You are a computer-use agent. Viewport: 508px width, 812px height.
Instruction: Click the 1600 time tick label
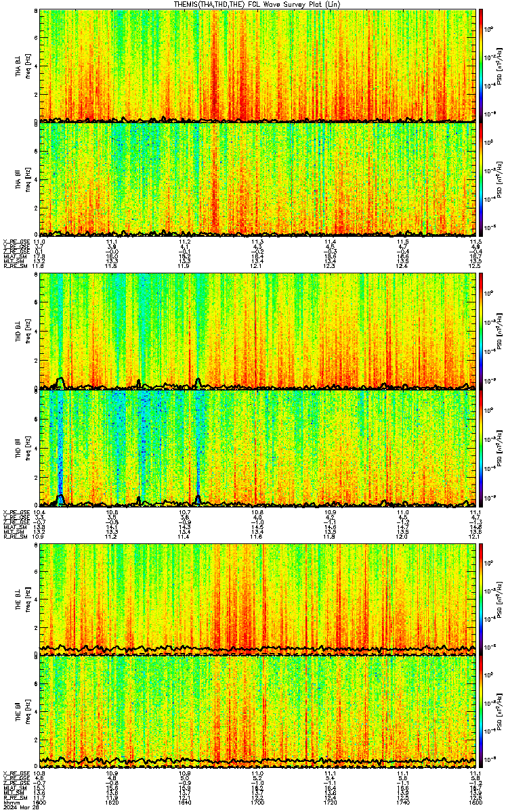(x=40, y=802)
